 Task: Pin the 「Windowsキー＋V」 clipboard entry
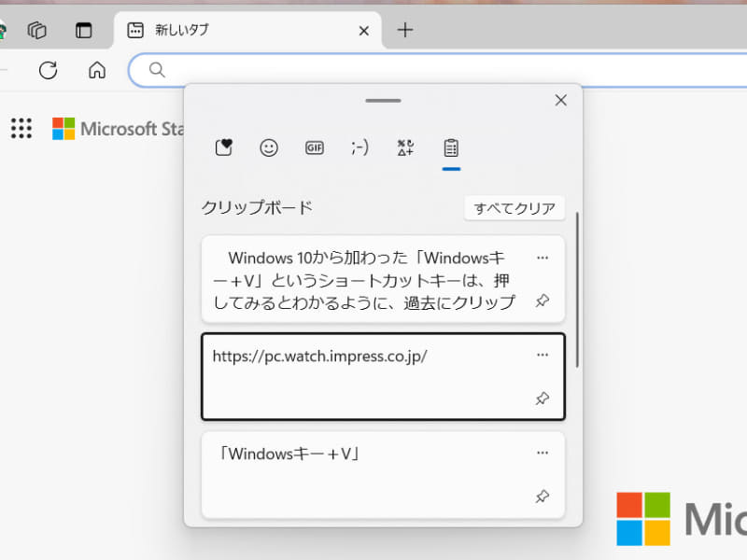[x=543, y=496]
